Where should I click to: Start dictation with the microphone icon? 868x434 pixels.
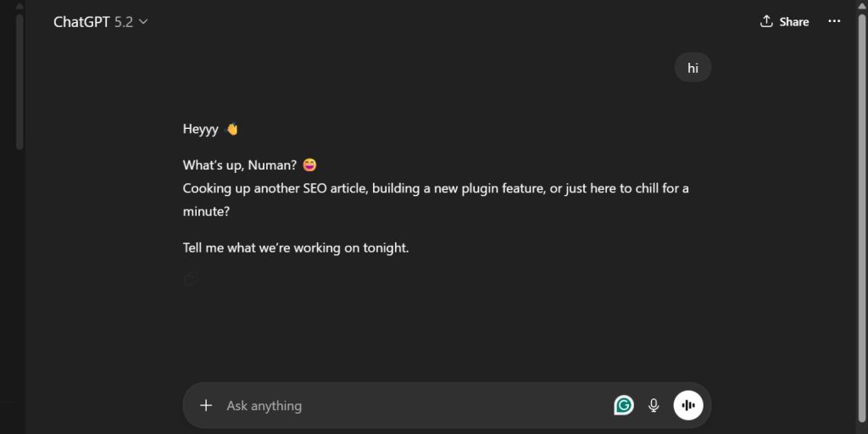pos(654,405)
